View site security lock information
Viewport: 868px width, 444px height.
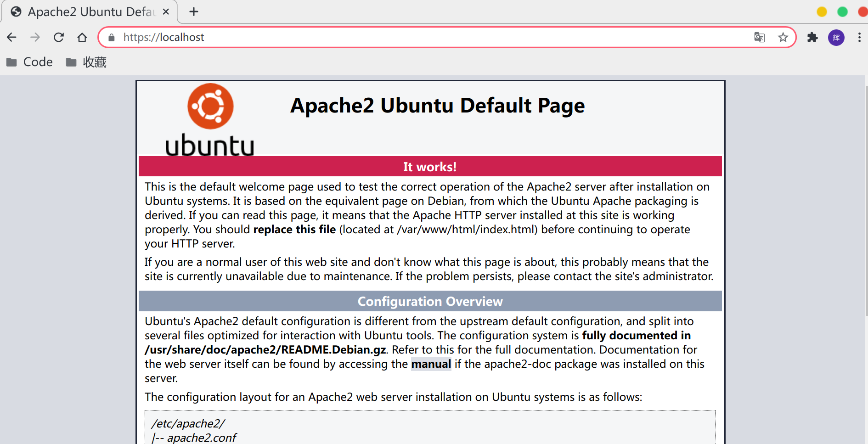tap(111, 37)
